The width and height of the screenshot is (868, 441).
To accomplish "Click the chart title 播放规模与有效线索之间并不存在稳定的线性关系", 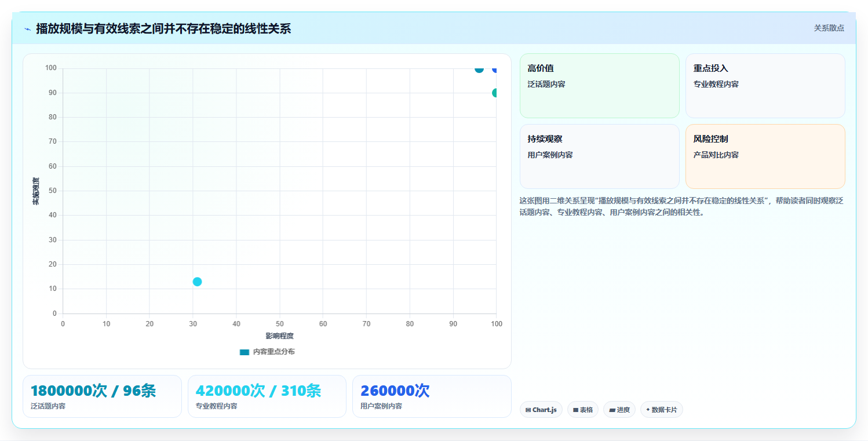I will coord(163,29).
